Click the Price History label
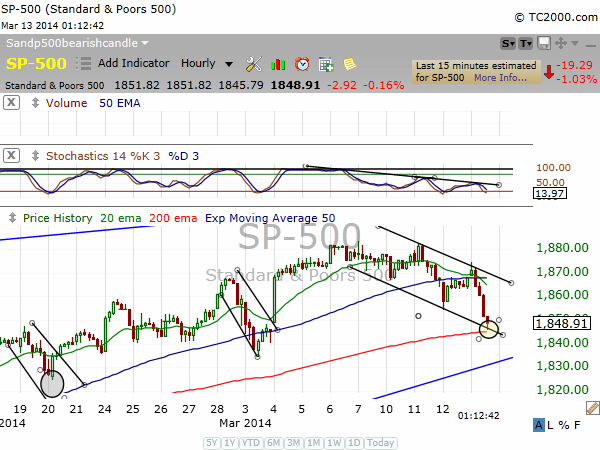Image resolution: width=600 pixels, height=450 pixels. point(58,218)
